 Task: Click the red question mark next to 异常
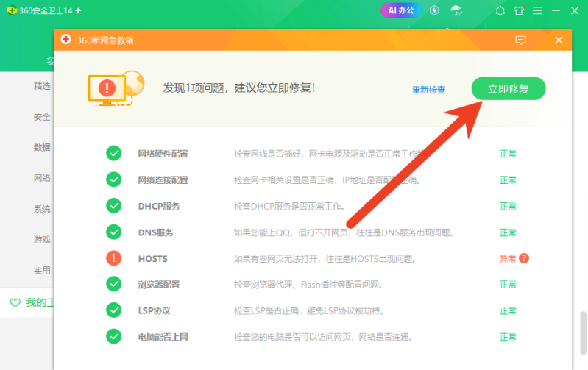pyautogui.click(x=524, y=258)
